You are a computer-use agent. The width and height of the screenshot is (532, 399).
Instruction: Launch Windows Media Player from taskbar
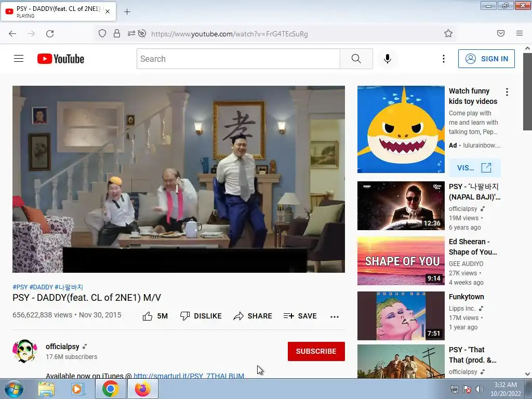click(78, 389)
